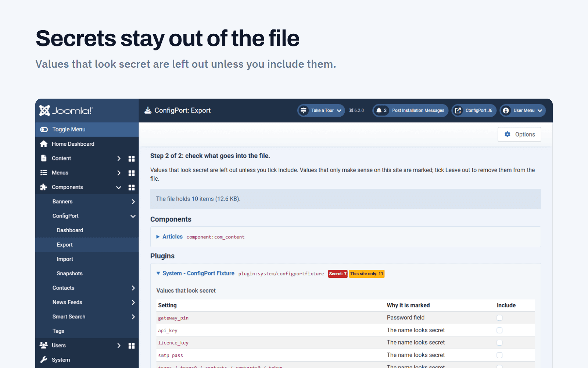588x368 pixels.
Task: Expand the News Feeds submenu chevron
Action: [133, 302]
